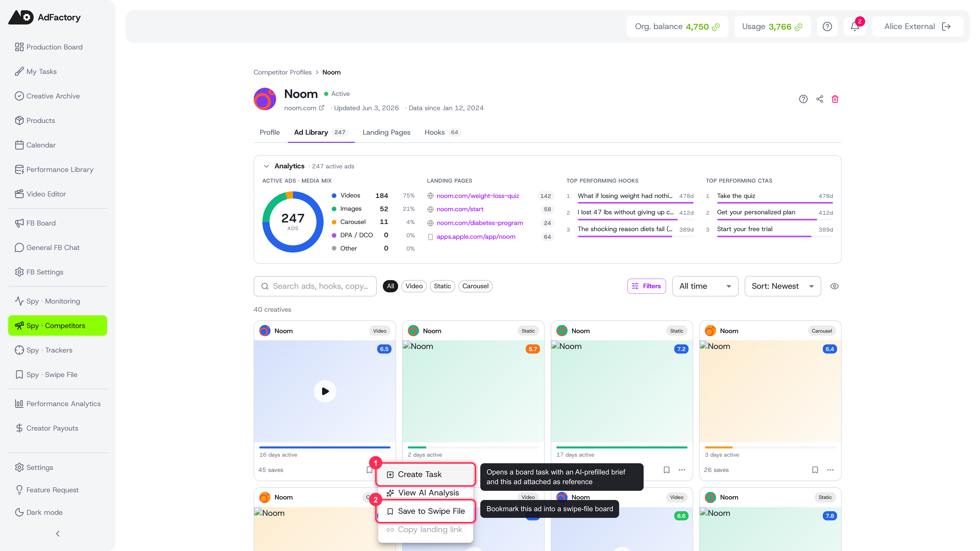
Task: Open Creator Payouts
Action: click(x=57, y=428)
